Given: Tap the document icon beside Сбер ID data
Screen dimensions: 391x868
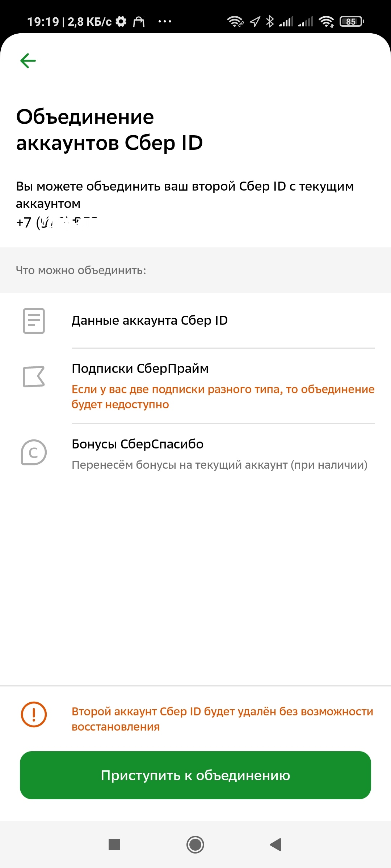Looking at the screenshot, I should click(34, 321).
